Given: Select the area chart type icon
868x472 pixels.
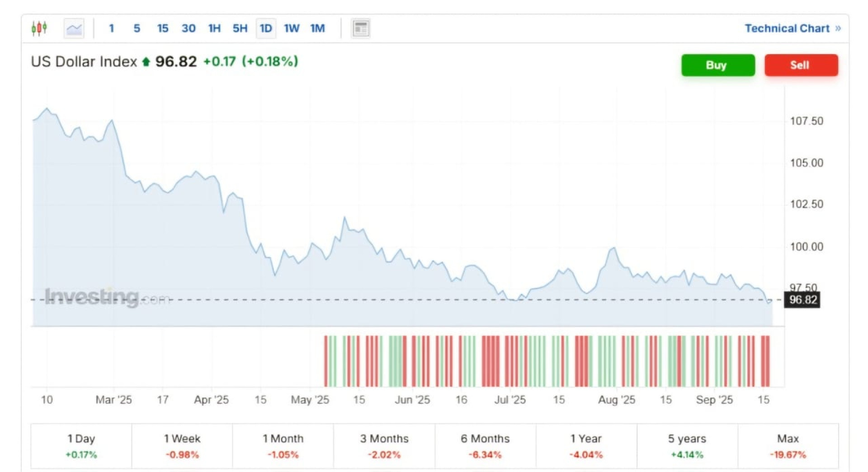Looking at the screenshot, I should tap(74, 28).
